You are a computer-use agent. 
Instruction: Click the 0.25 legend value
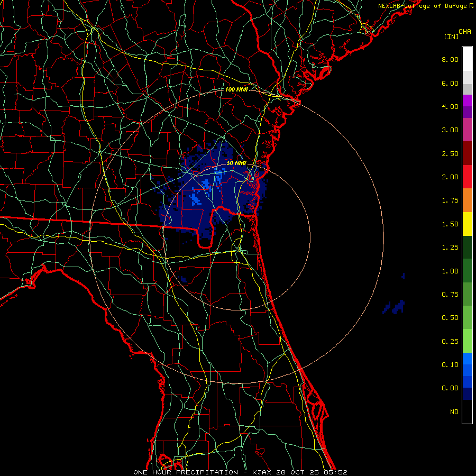(450, 342)
